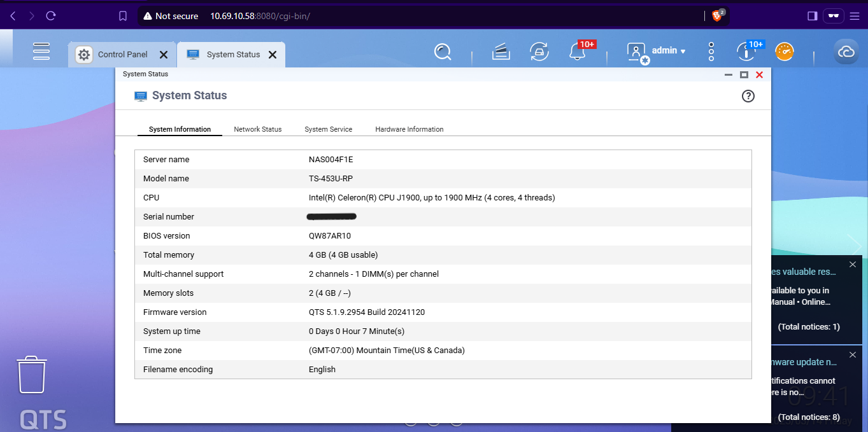This screenshot has height=432, width=868.
Task: Open the event notifications bell icon
Action: (578, 52)
